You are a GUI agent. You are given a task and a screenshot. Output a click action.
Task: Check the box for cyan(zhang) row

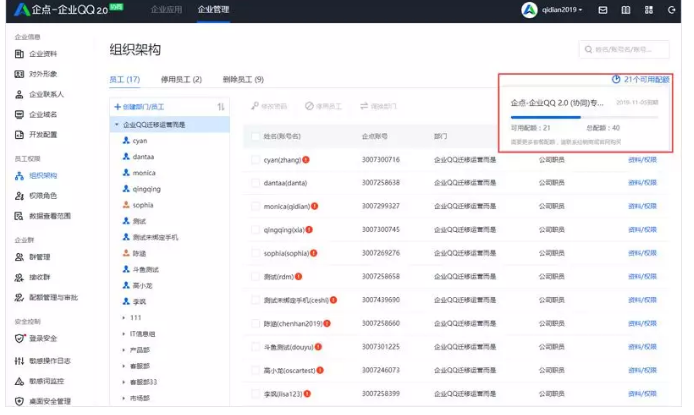(255, 160)
